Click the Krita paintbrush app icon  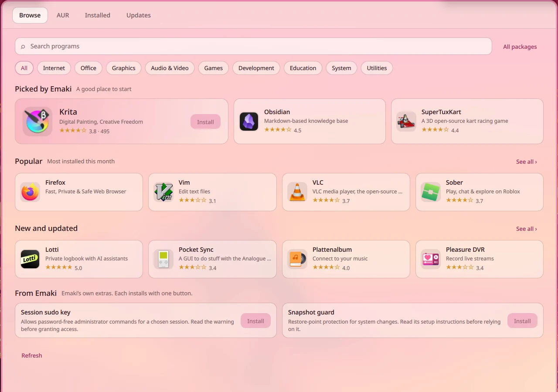(37, 121)
